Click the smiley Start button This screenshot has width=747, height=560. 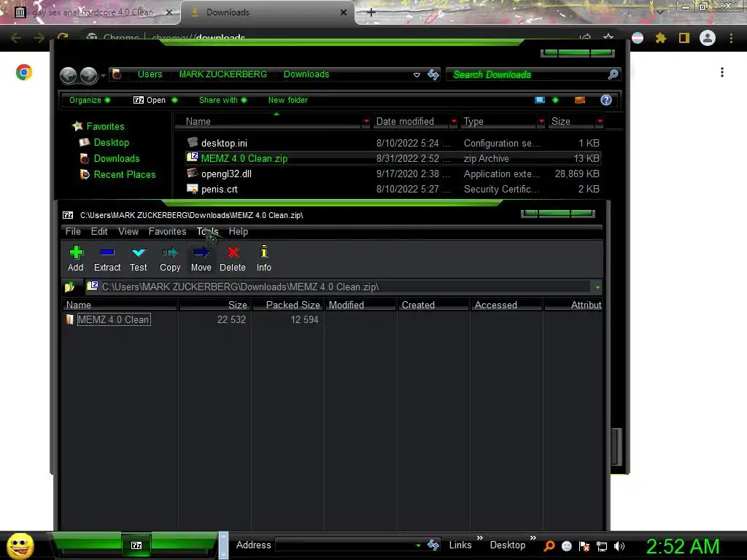tap(20, 545)
